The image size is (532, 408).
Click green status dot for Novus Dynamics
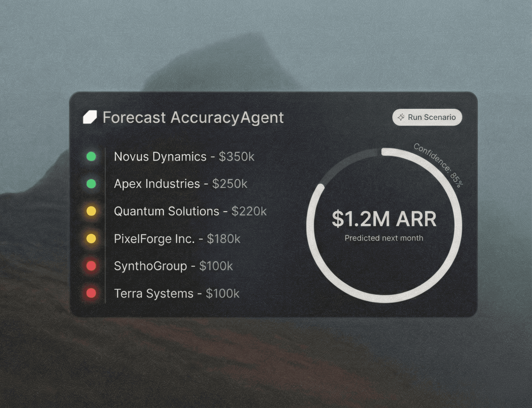point(91,156)
